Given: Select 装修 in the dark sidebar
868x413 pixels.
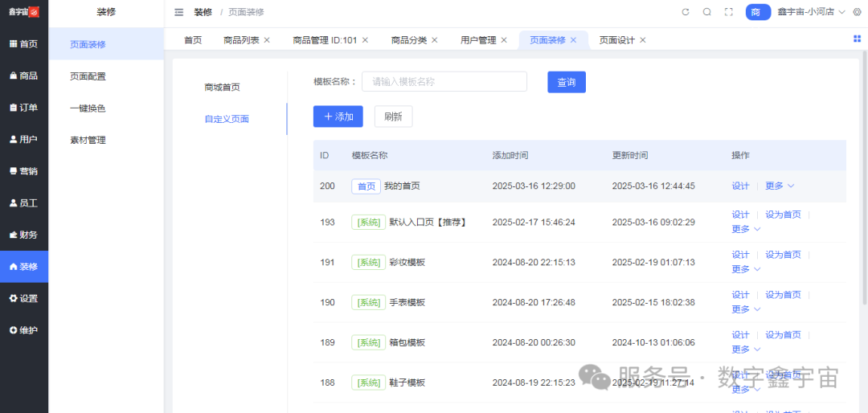Looking at the screenshot, I should coord(24,267).
